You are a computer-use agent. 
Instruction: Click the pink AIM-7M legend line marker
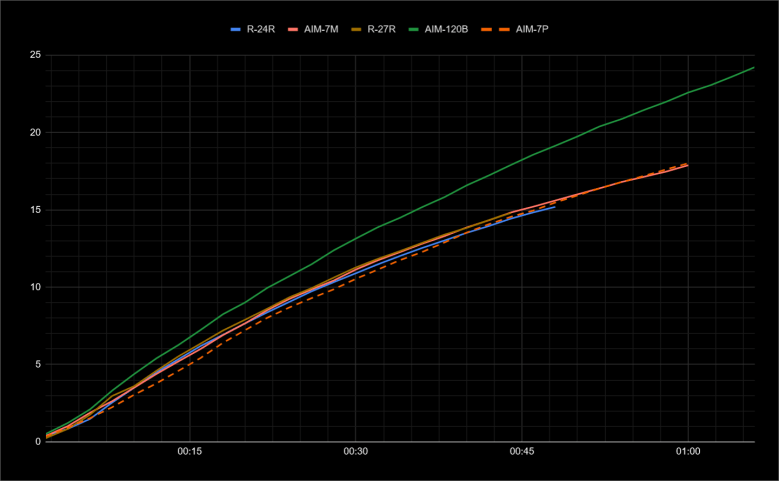click(294, 30)
